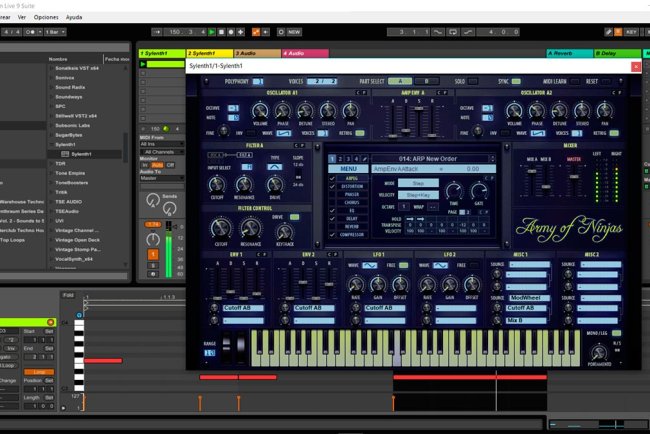Click the Punch-In switch icon
The width and height of the screenshot is (650, 434).
coord(437,32)
